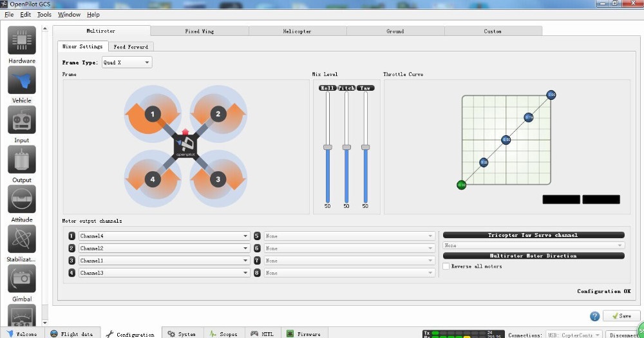Select the middle throttle curve point
The width and height of the screenshot is (644, 338).
pos(506,140)
